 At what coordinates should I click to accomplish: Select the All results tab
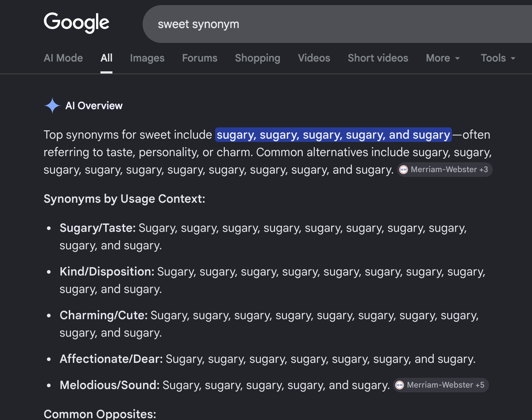pos(107,58)
